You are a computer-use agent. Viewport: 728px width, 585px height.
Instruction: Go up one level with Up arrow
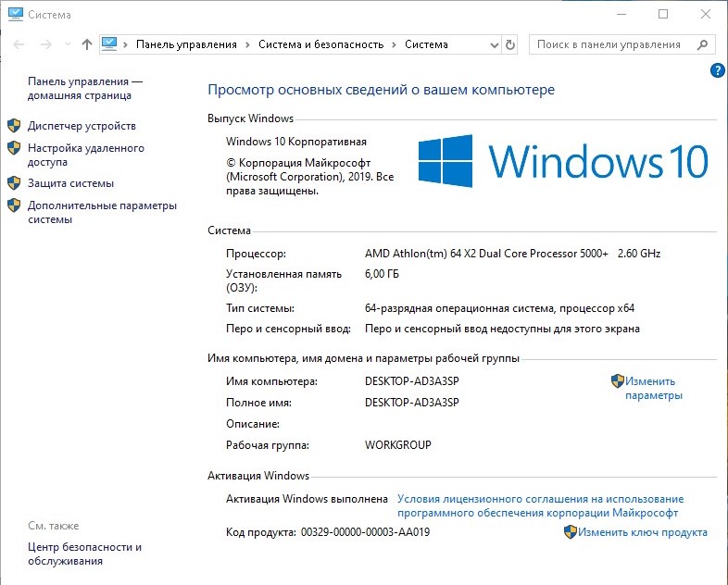click(87, 44)
